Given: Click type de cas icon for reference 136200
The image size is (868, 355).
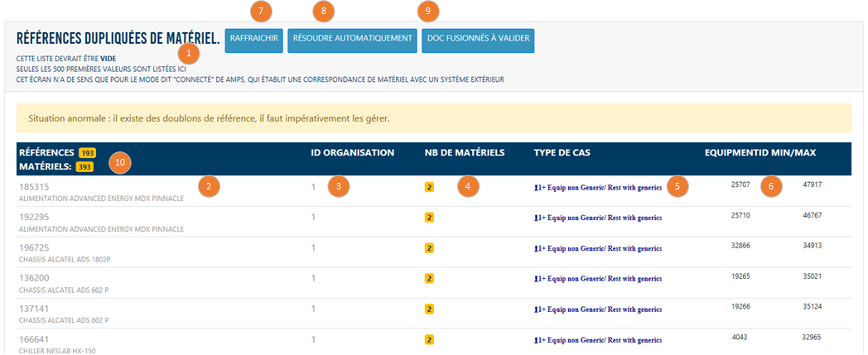Looking at the screenshot, I should pyautogui.click(x=537, y=279).
